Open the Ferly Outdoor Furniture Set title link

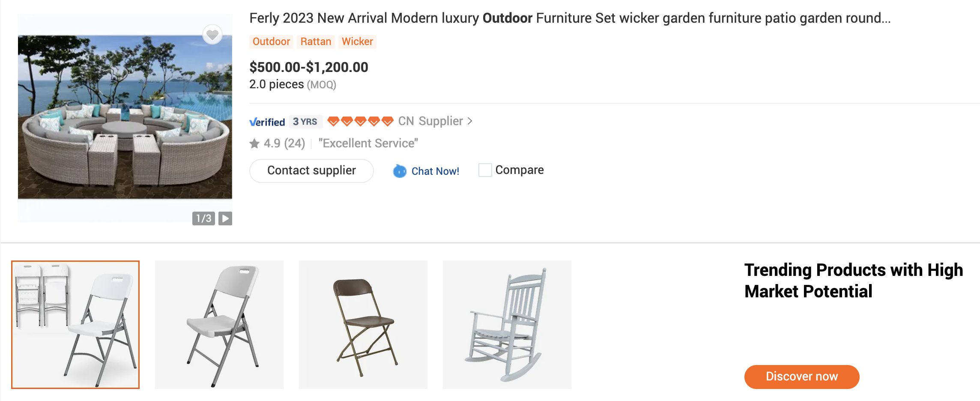coord(570,18)
